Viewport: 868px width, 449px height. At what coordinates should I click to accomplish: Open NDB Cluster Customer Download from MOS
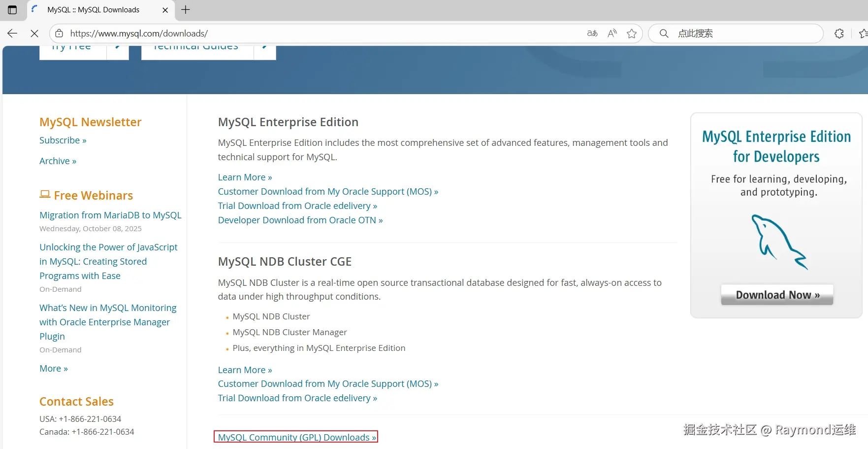[x=328, y=384]
